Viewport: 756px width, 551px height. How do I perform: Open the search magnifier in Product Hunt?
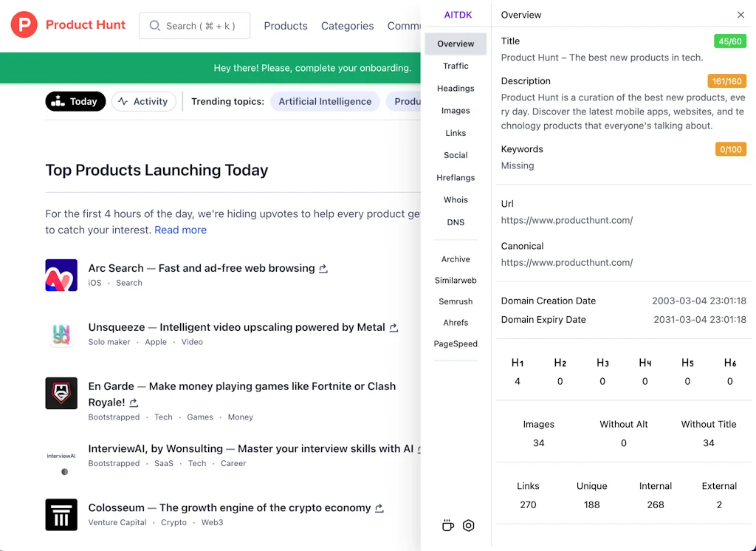pos(155,25)
